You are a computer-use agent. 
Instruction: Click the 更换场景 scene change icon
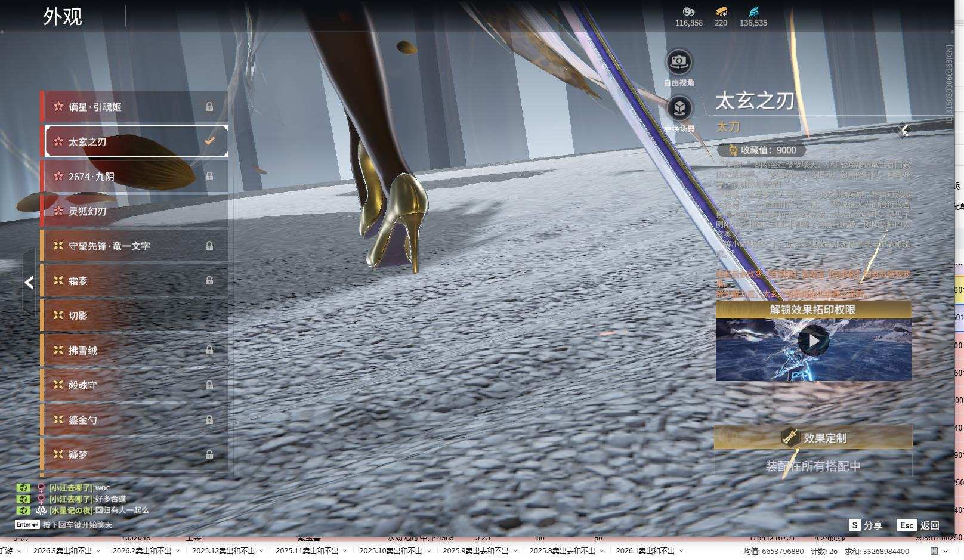[x=679, y=109]
